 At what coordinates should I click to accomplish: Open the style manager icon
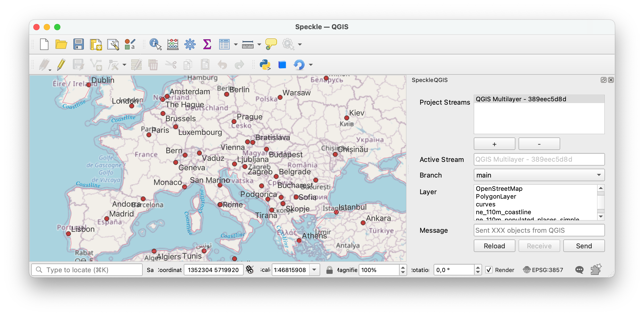tap(130, 44)
